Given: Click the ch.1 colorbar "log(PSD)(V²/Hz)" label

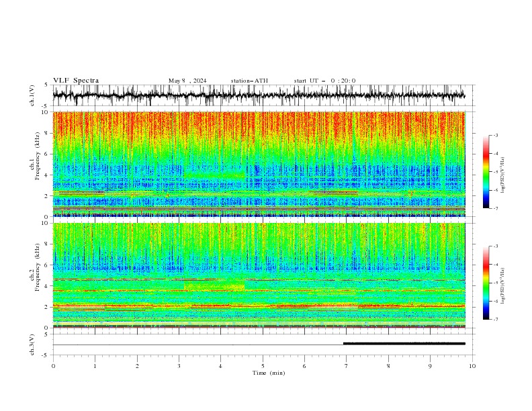Looking at the screenshot, I should pyautogui.click(x=503, y=175).
